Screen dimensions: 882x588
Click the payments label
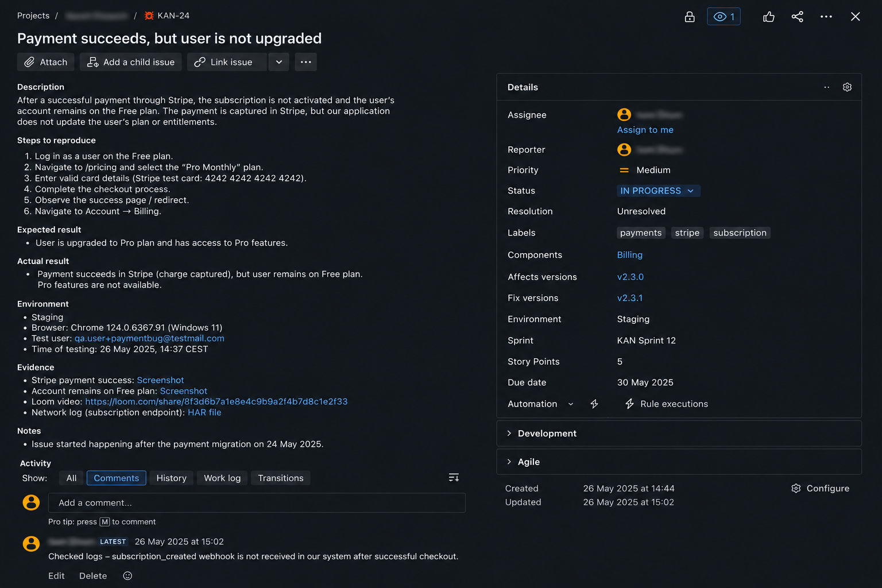[641, 233]
